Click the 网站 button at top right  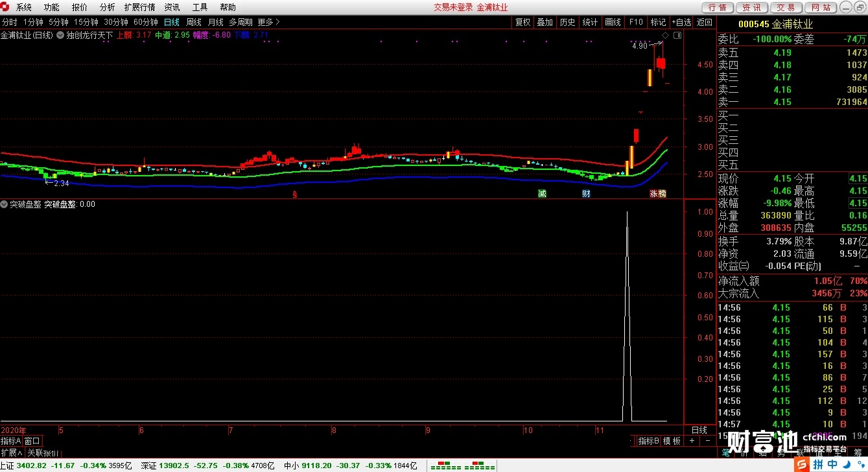821,8
